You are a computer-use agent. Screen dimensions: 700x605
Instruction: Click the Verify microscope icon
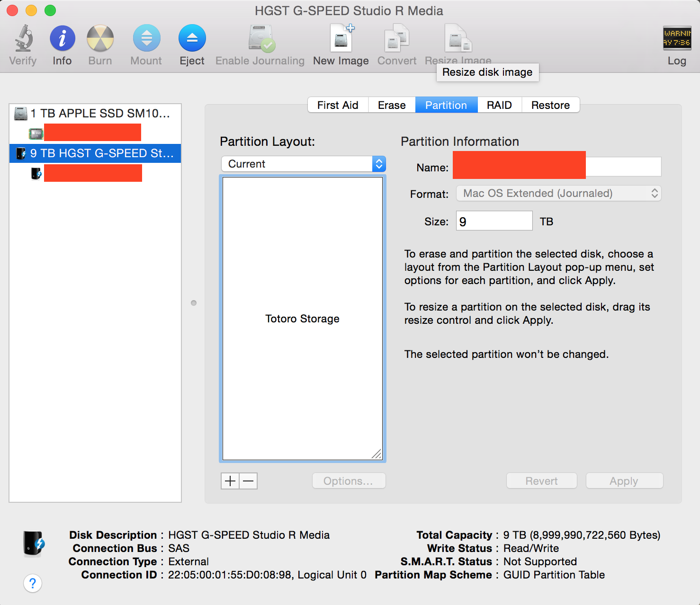tap(23, 39)
